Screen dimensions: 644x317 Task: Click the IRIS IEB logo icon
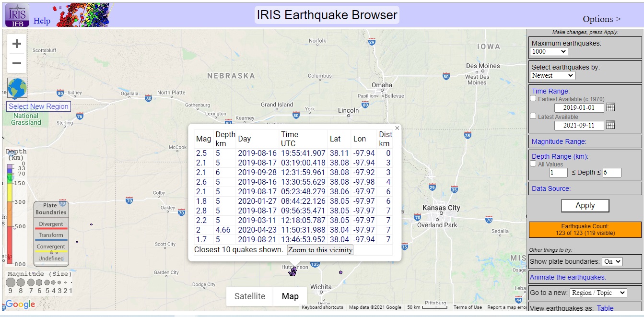(x=17, y=15)
